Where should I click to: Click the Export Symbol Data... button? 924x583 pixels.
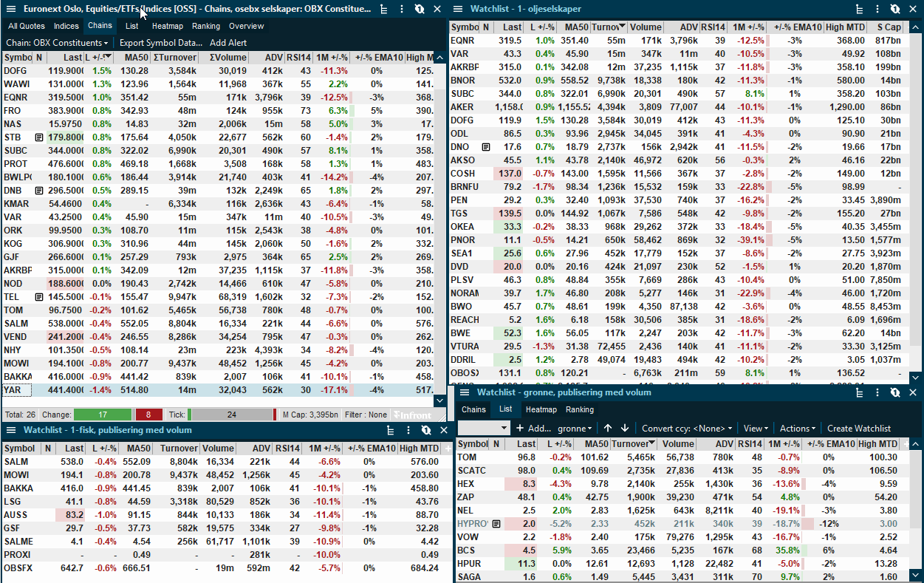pyautogui.click(x=160, y=43)
